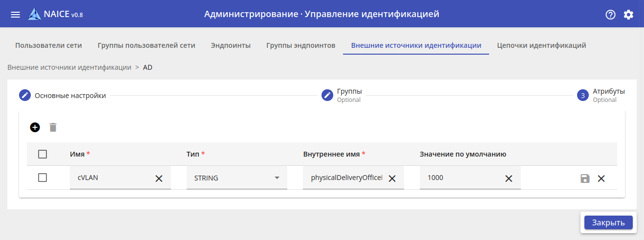Clear the physicalDeliveryOffice internal name field
The image size is (644, 240).
[x=392, y=179]
